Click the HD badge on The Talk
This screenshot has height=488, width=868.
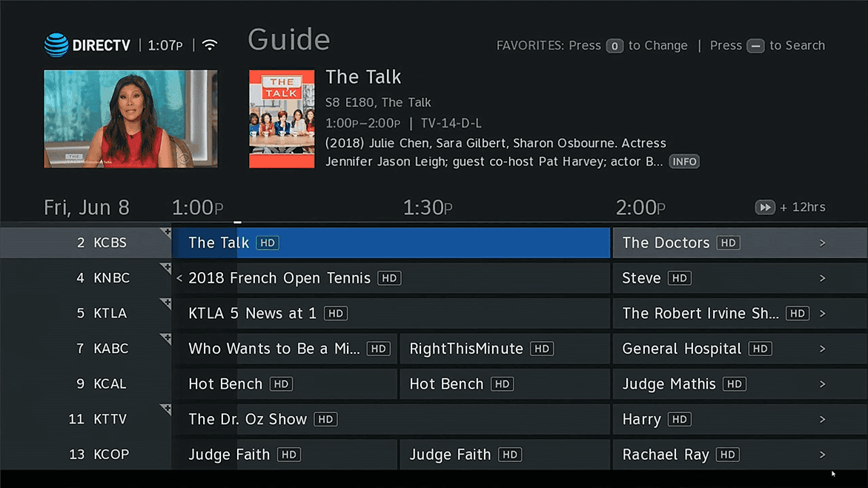click(267, 243)
